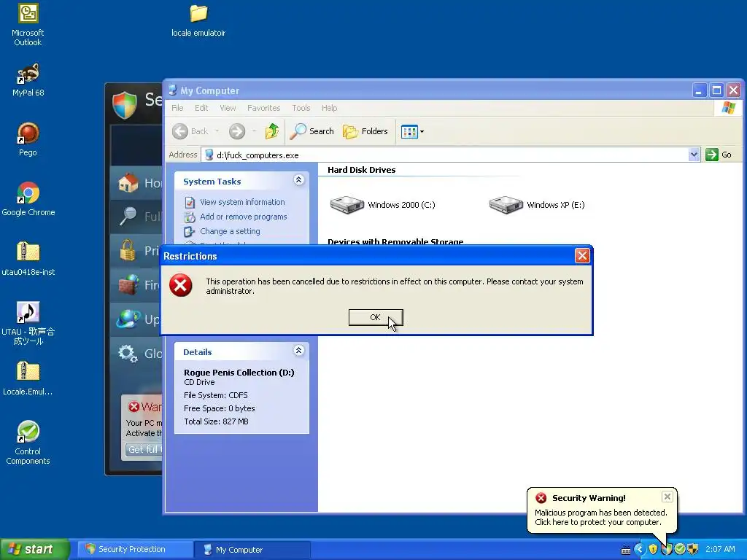Open the Edit menu in My Computer
This screenshot has width=747, height=560.
click(x=201, y=108)
